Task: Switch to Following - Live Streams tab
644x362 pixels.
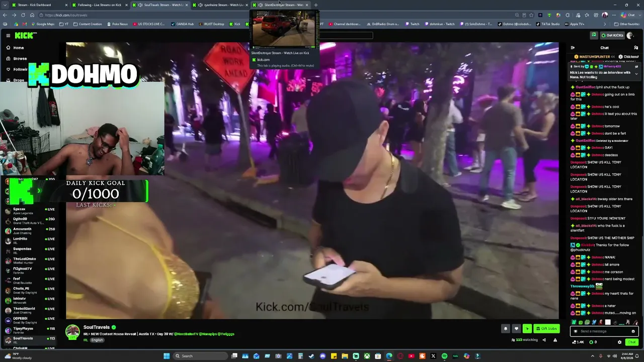Action: click(x=99, y=5)
